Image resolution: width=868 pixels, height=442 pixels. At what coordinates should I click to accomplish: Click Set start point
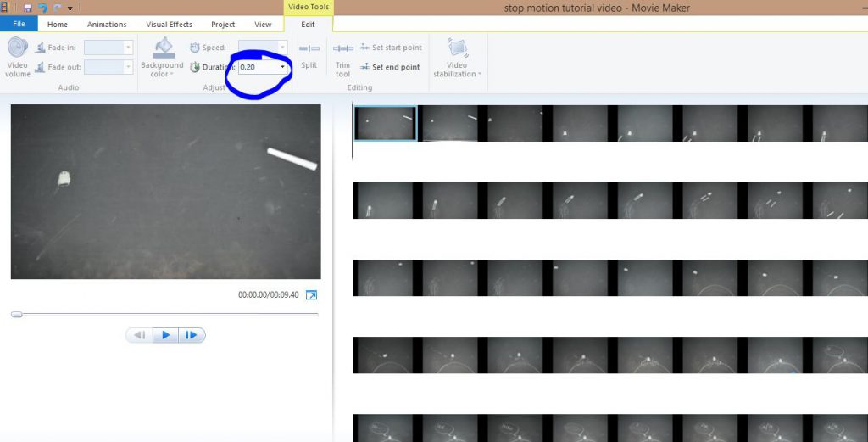tap(391, 48)
